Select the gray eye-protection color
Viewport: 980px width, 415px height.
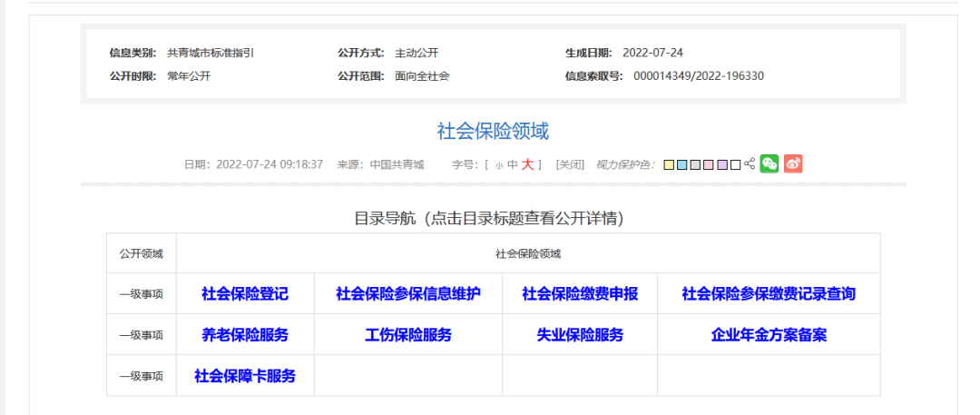[695, 165]
